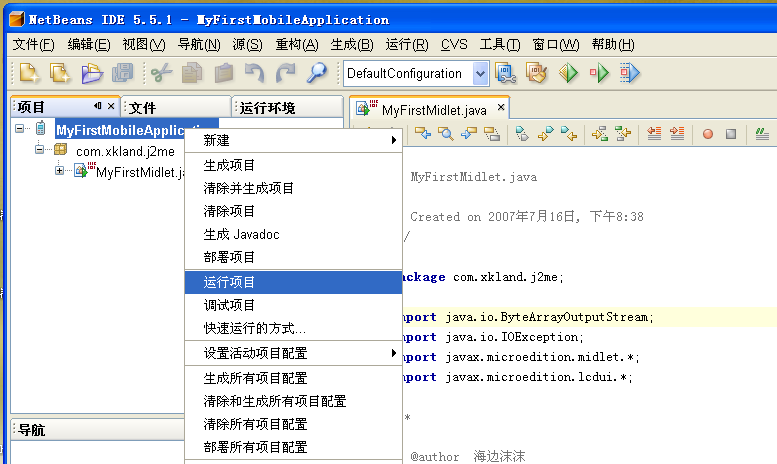Toggle Highlight Search in editor toolbar

point(492,133)
